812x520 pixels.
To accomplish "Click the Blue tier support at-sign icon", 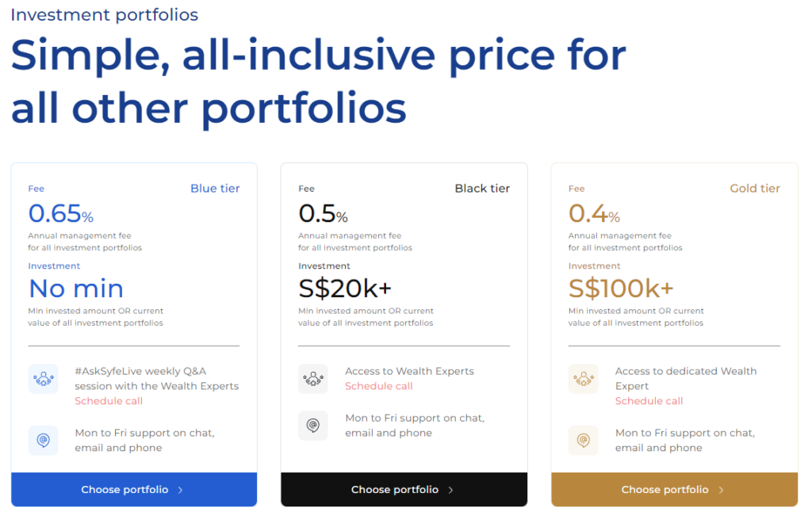I will (x=44, y=440).
